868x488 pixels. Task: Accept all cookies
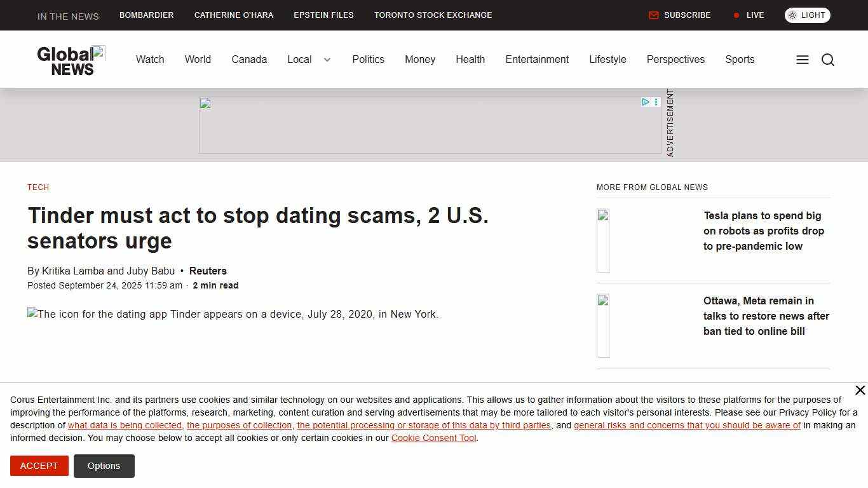[x=39, y=466]
